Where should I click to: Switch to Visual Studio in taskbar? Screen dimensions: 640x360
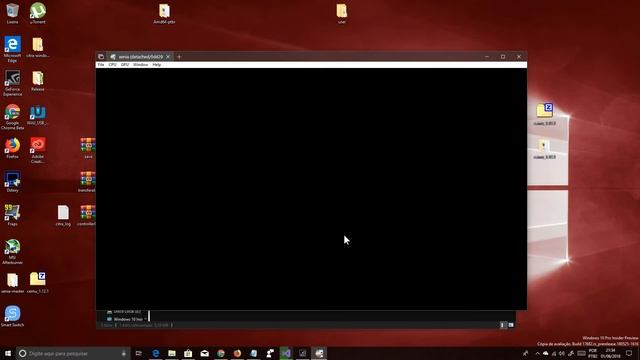click(286, 353)
